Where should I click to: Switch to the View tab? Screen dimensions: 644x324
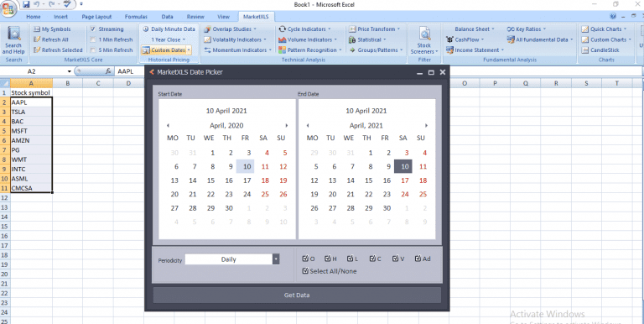pos(223,17)
